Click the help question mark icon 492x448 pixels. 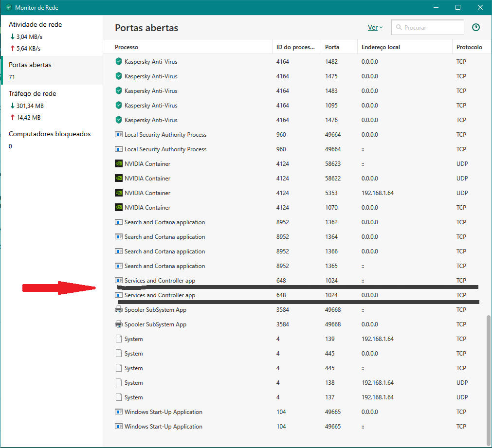(x=476, y=28)
